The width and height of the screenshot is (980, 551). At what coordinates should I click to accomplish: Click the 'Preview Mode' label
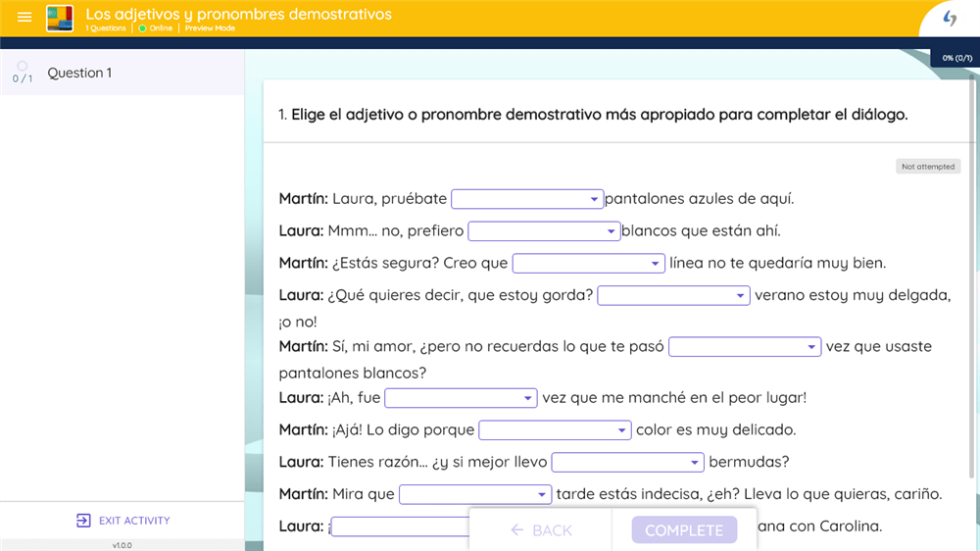click(x=210, y=28)
